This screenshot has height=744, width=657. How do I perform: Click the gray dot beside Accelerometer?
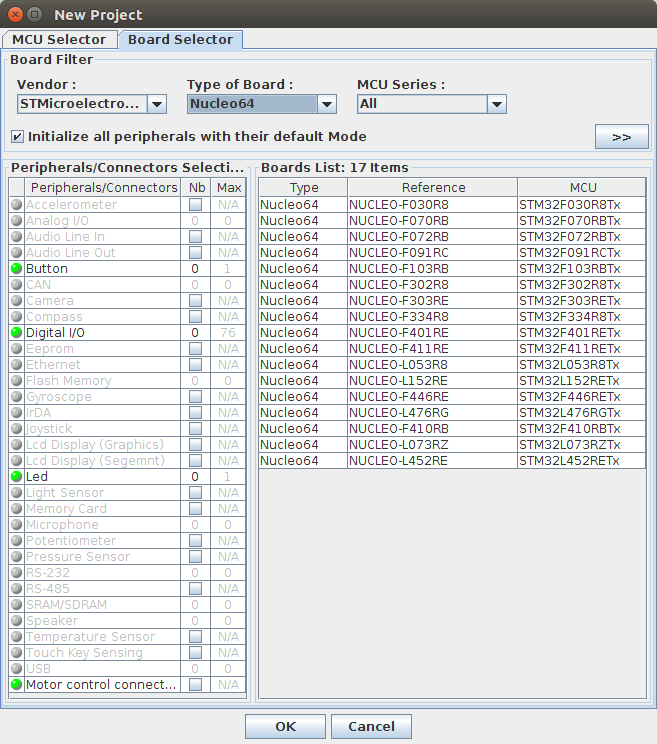tap(16, 205)
